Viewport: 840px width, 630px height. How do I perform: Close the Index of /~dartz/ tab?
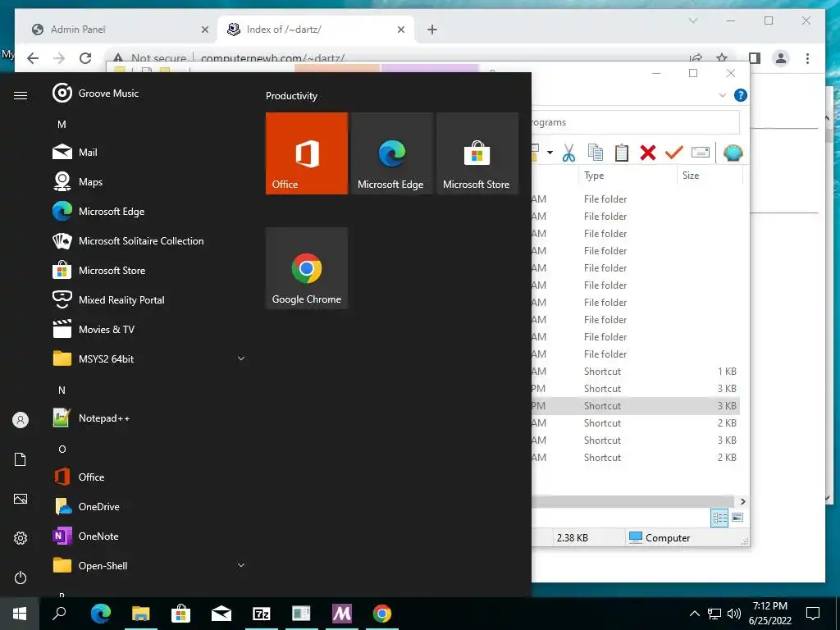click(x=400, y=30)
